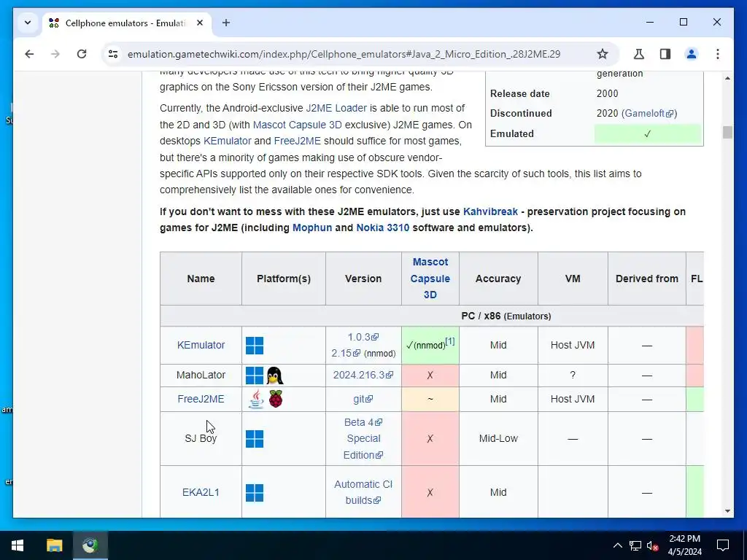The width and height of the screenshot is (747, 560).
Task: Follow the Kahvibreak link
Action: click(490, 211)
